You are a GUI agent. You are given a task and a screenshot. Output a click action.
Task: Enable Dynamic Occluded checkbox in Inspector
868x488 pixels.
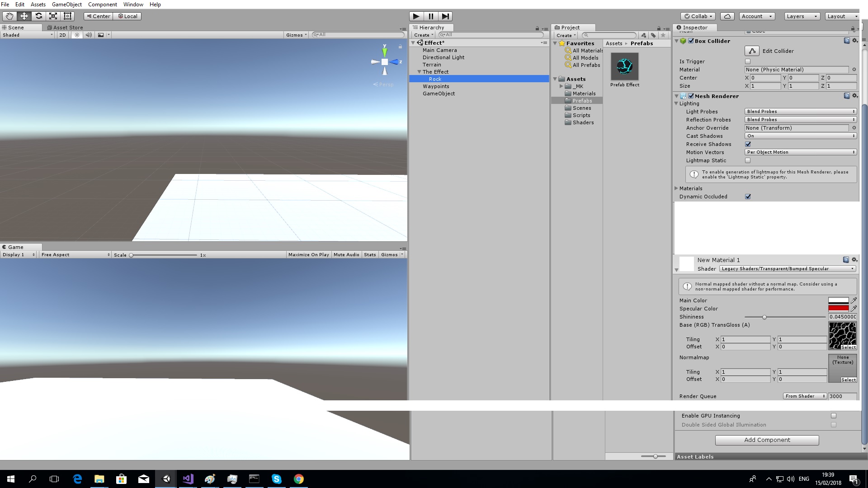[x=748, y=197]
